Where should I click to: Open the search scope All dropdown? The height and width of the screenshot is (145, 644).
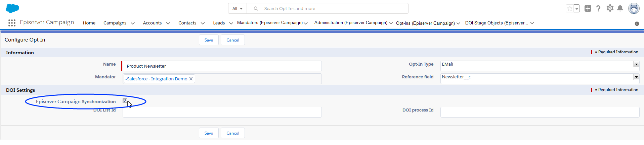click(238, 8)
